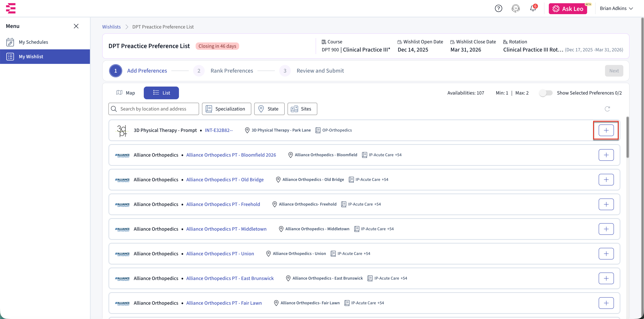Viewport: 644px width, 319px height.
Task: Open Alliance Orthopedics PT - Bloomfield 2026 link
Action: tap(231, 155)
